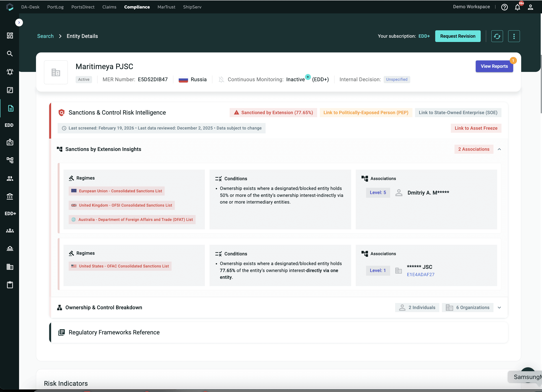The image size is (542, 392).
Task: Collapse Sanctions by Extension Insights section
Action: (x=499, y=149)
